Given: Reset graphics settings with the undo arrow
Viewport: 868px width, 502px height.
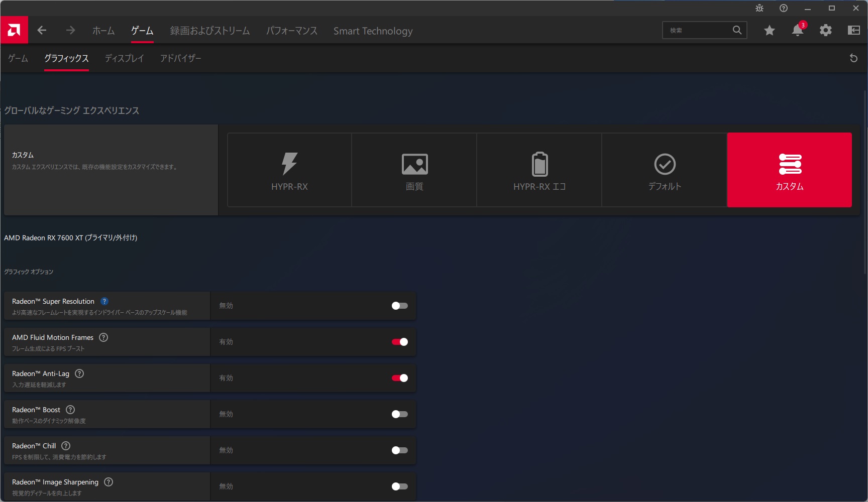Looking at the screenshot, I should (x=853, y=58).
